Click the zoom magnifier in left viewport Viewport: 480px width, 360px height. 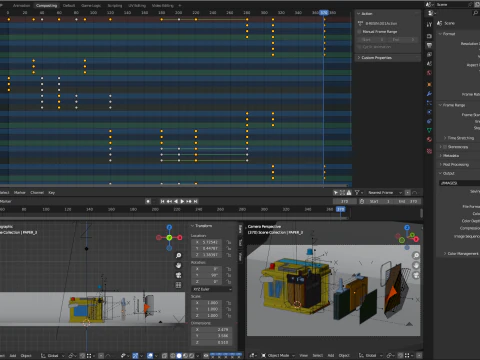[178, 255]
